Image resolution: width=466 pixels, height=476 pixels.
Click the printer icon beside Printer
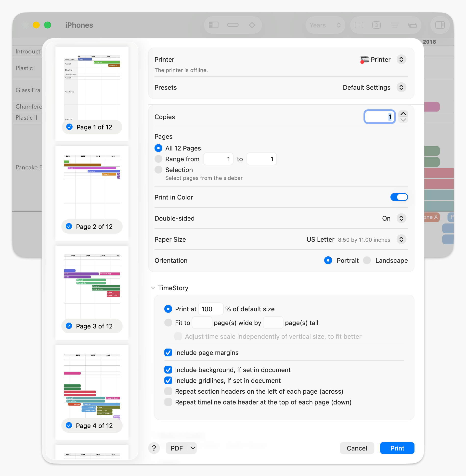pyautogui.click(x=365, y=59)
